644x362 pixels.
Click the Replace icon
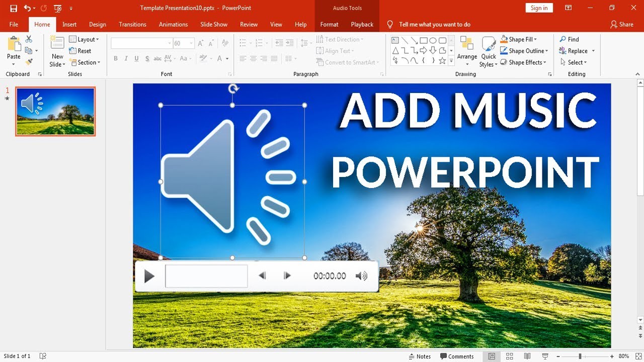[563, 51]
